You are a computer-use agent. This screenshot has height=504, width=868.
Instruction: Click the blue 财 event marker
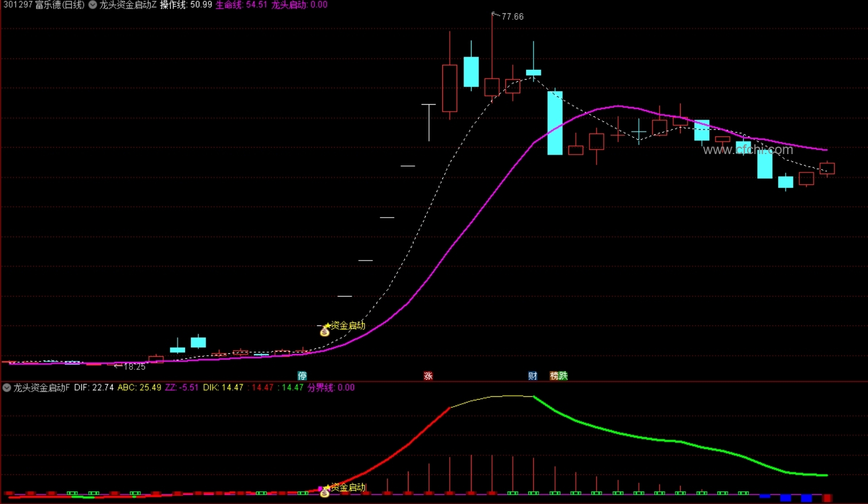[533, 376]
